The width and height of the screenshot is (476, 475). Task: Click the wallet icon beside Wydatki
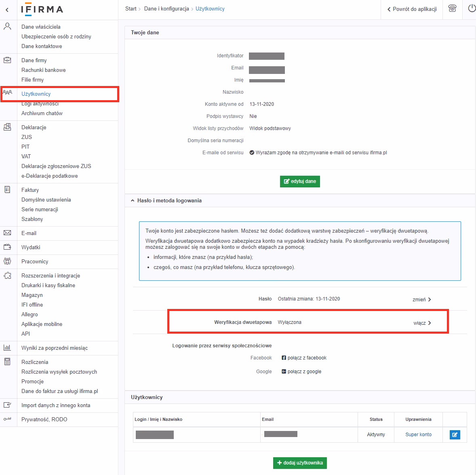coord(7,247)
